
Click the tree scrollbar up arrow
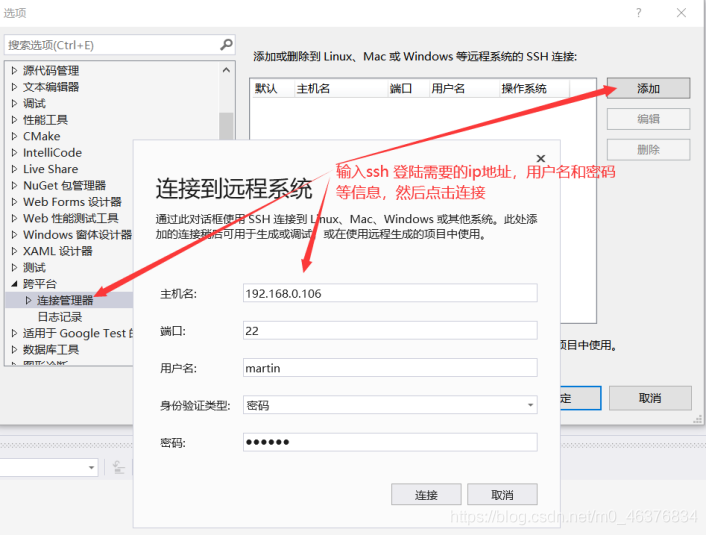[x=226, y=70]
